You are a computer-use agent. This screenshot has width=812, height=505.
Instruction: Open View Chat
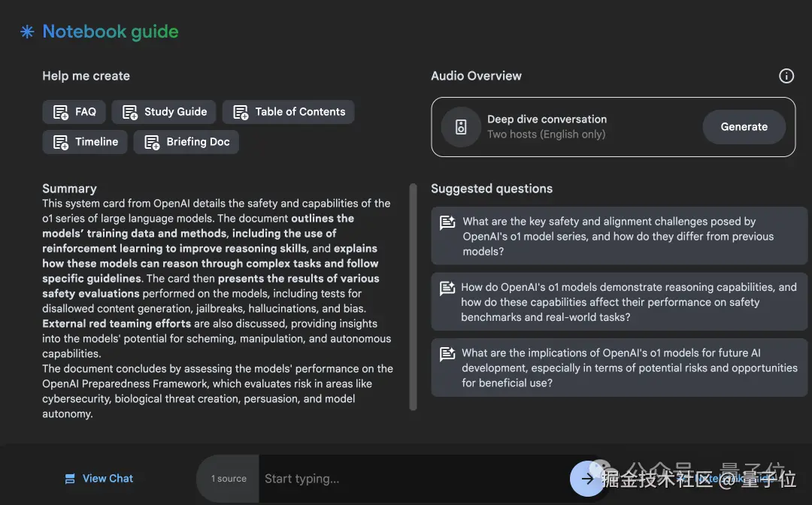tap(99, 479)
